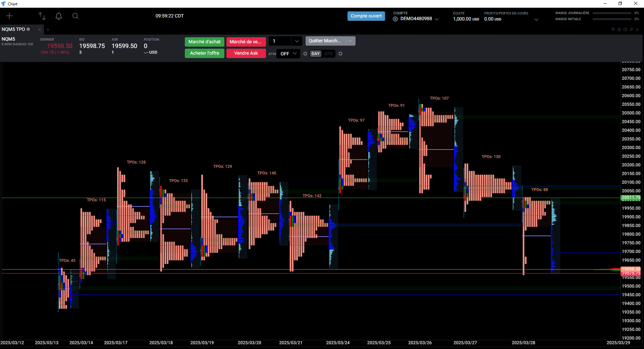Click the bid price 19598.75

[92, 46]
